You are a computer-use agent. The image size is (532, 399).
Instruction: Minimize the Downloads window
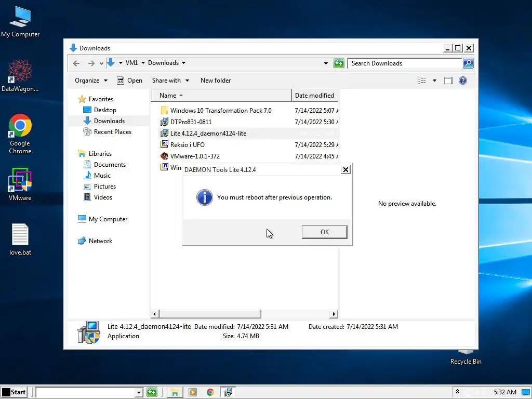[x=447, y=48]
